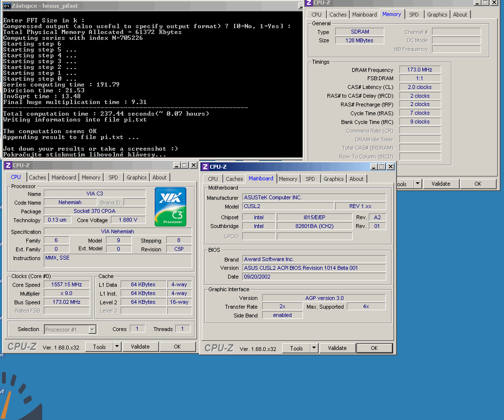Open Tools dropdown arrow in the Mainboard window
The image size is (504, 420).
(x=314, y=348)
